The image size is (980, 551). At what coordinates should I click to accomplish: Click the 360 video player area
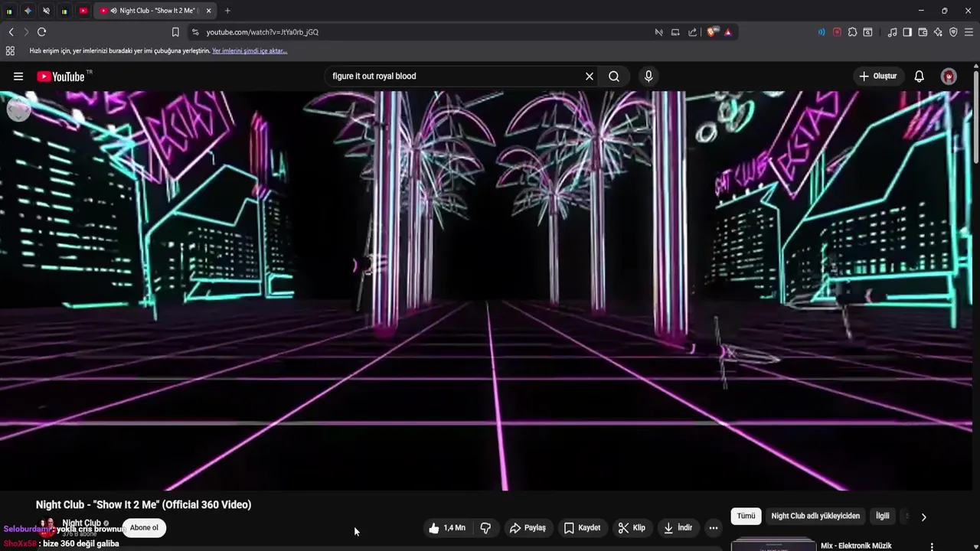486,291
